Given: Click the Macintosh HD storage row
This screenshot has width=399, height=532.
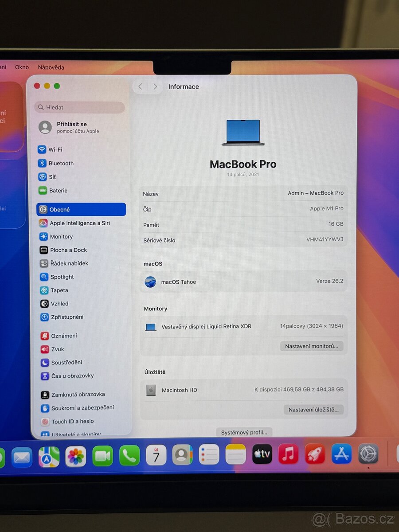Looking at the screenshot, I should (x=243, y=390).
